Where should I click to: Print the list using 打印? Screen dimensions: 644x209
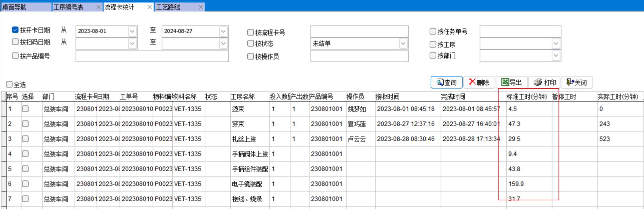tap(545, 82)
